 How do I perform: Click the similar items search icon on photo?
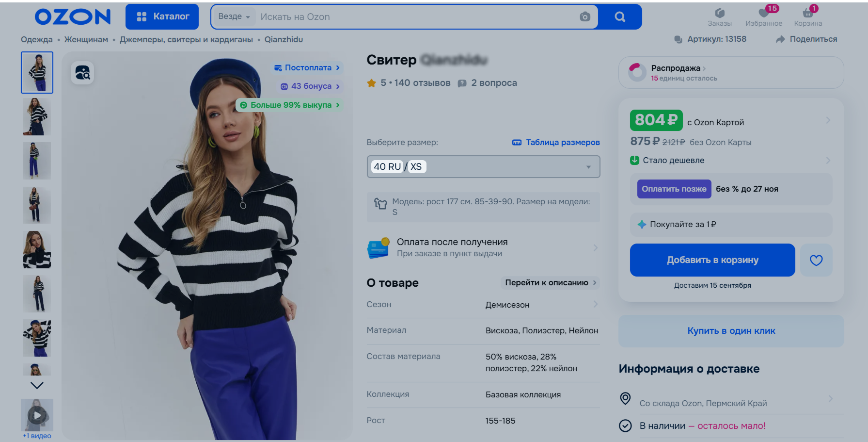82,73
